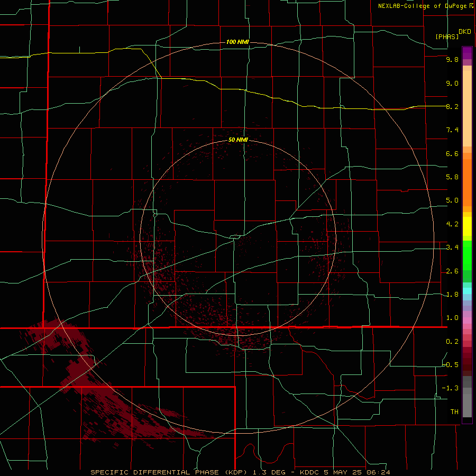Image resolution: width=476 pixels, height=476 pixels.
Task: Pick the cyan segment of color scale
Action: (467, 291)
